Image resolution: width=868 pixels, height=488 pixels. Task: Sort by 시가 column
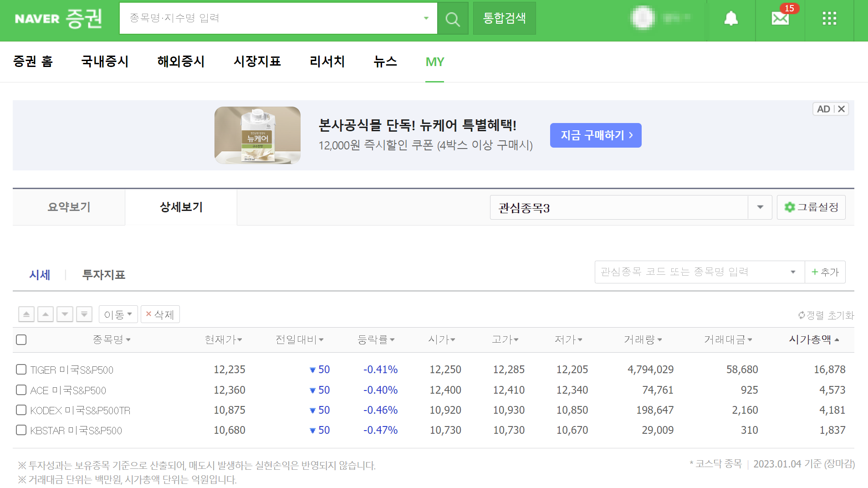(x=441, y=339)
